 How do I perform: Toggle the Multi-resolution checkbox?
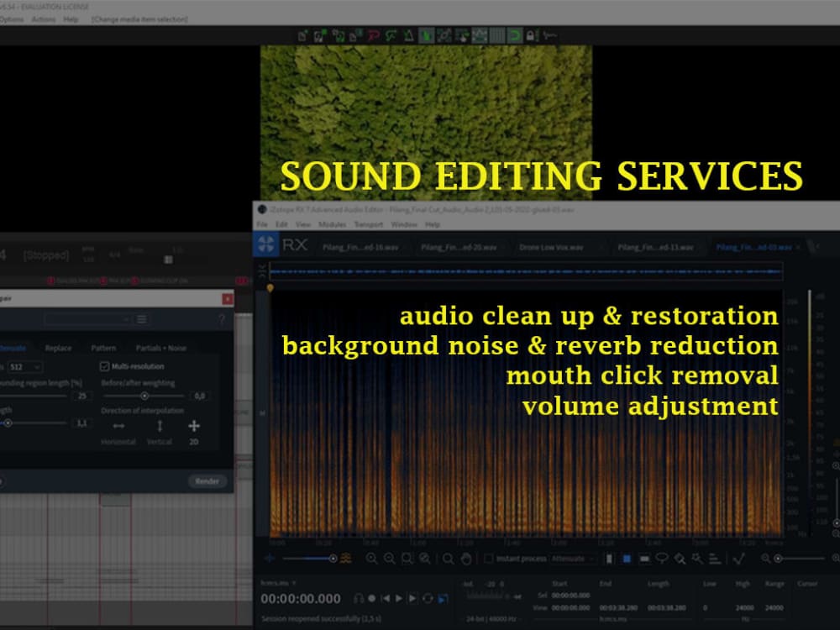(x=104, y=366)
